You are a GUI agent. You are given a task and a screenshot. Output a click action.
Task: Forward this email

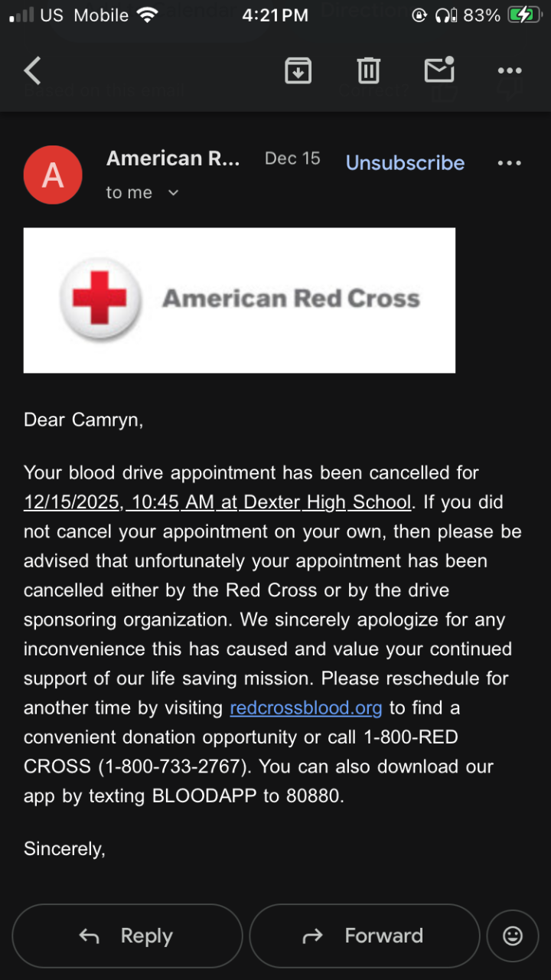coord(364,936)
